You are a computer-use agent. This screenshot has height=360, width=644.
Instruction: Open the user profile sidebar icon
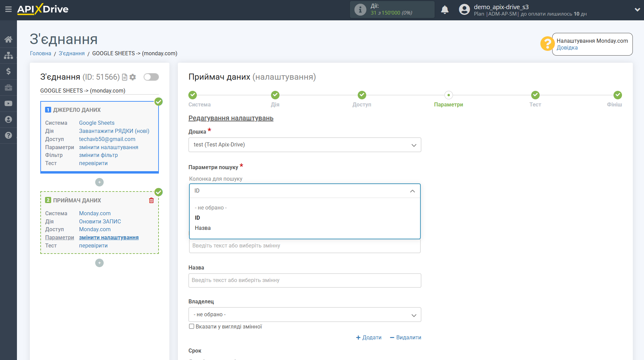coord(8,119)
